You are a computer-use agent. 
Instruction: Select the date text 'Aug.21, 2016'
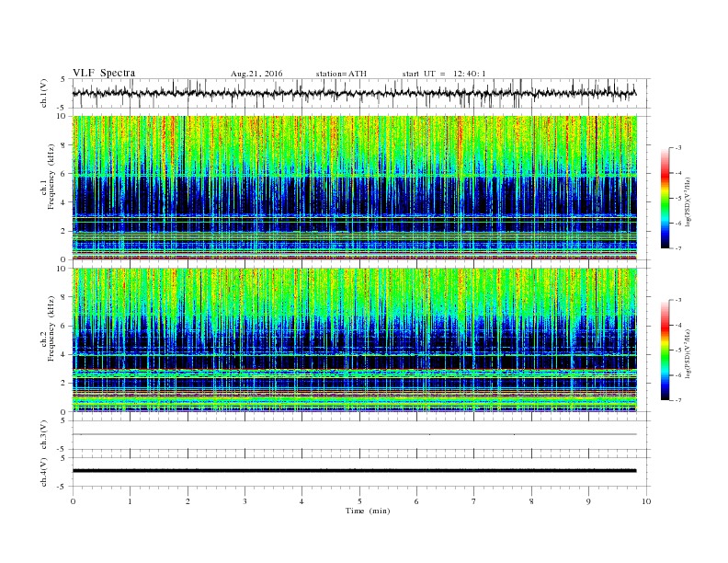click(256, 74)
